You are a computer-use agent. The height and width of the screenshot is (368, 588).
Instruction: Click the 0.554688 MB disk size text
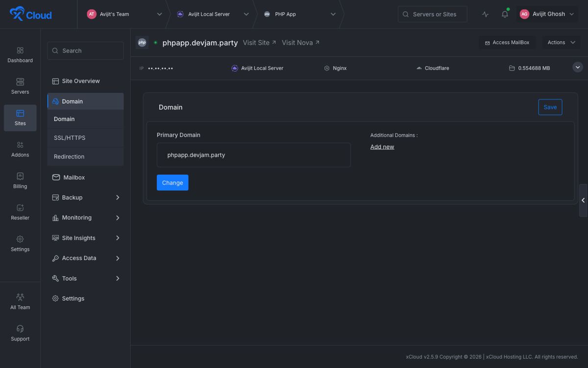[x=534, y=68]
